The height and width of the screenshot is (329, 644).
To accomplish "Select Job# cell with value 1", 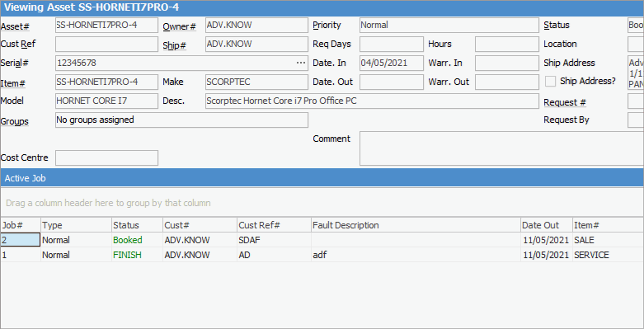I will pyautogui.click(x=20, y=255).
